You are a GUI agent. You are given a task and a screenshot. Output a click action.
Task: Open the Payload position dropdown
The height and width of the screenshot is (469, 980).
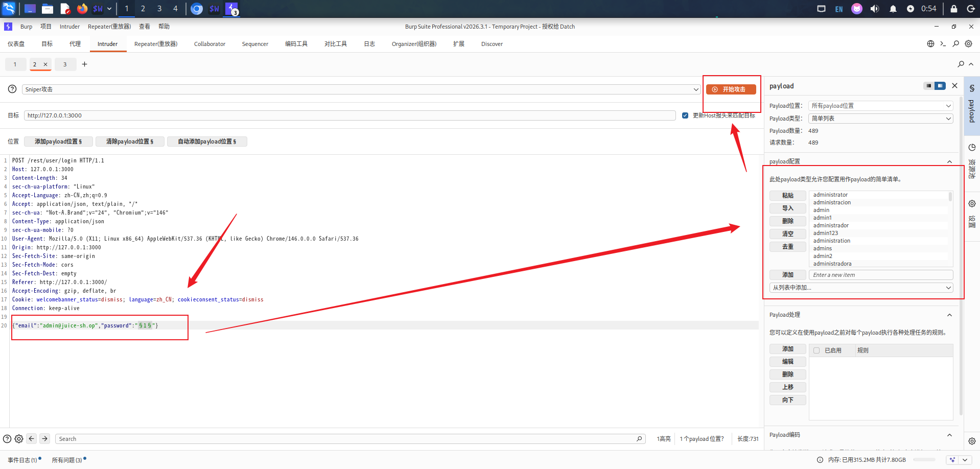point(881,106)
